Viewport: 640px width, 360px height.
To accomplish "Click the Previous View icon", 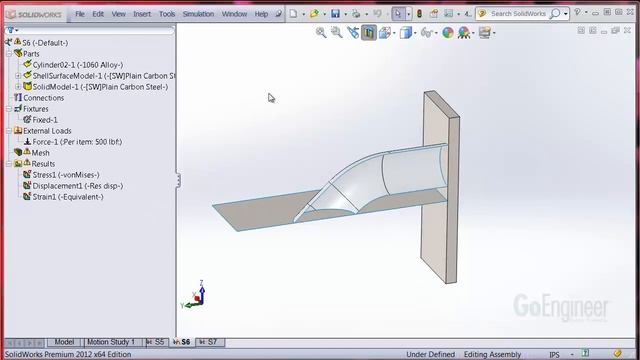I will click(353, 33).
